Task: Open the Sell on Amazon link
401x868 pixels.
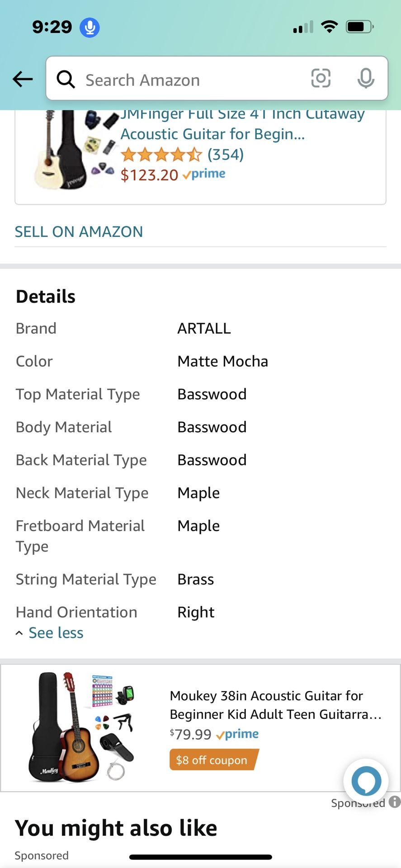Action: (79, 231)
